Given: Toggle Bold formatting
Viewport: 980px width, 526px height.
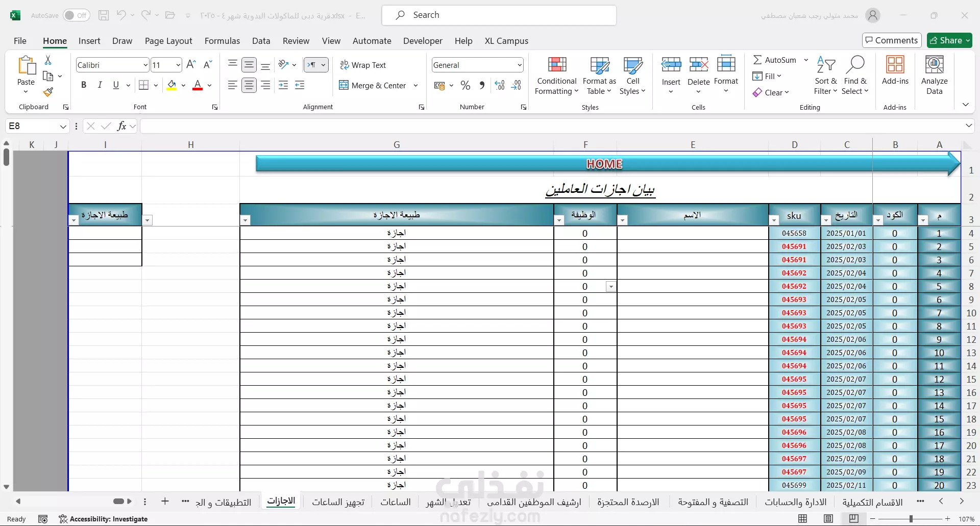Looking at the screenshot, I should [x=84, y=85].
